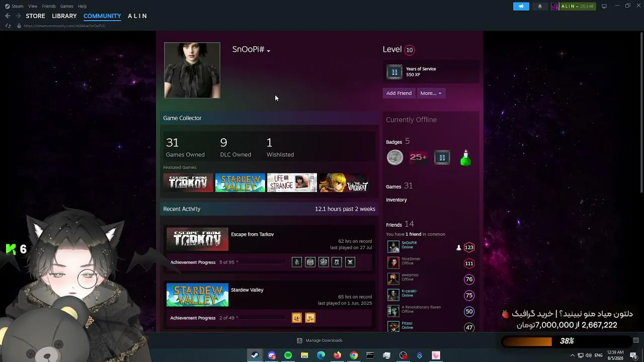Screen dimensions: 644x362
Task: Open Life is Strange featured game thumbnail
Action: coord(292,183)
